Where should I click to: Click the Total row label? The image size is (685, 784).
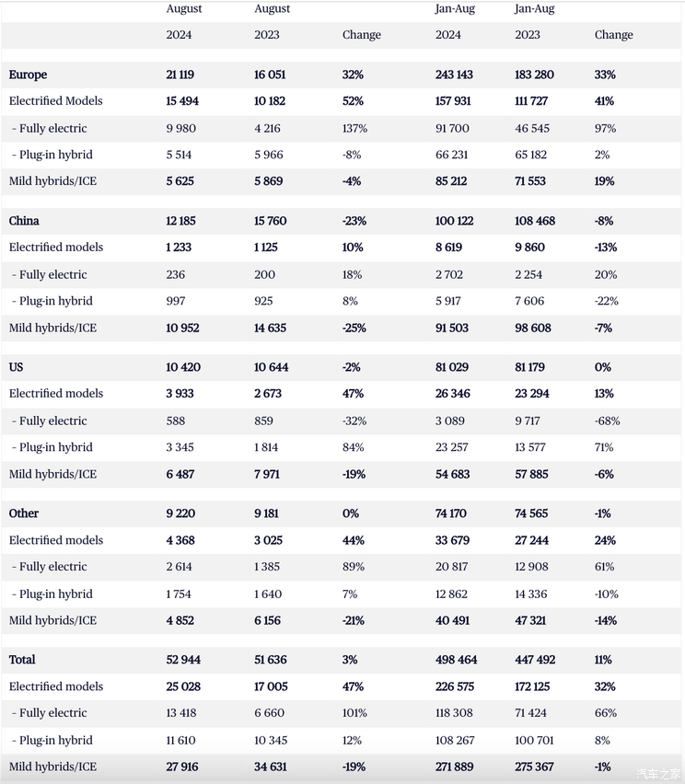(24, 660)
